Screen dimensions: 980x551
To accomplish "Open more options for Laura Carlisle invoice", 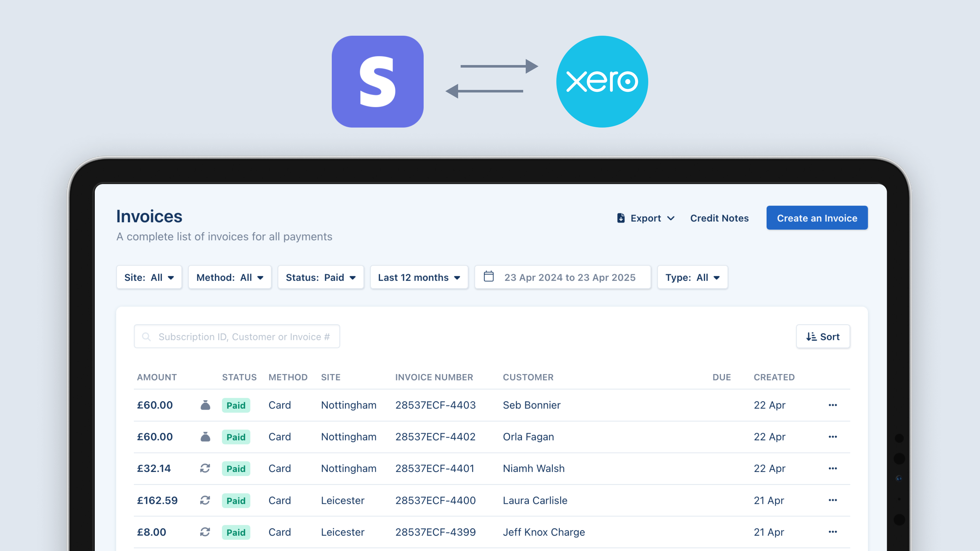I will coord(832,500).
